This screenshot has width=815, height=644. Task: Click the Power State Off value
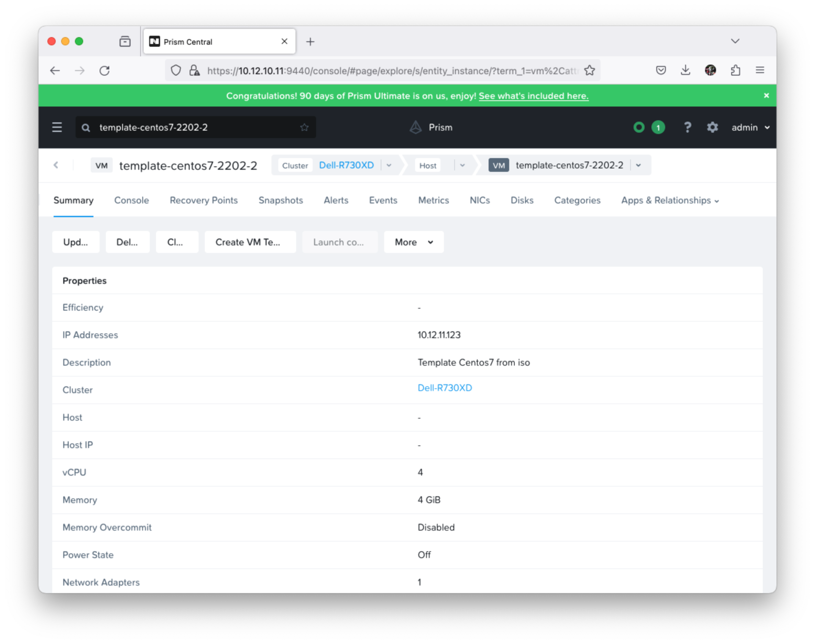424,555
